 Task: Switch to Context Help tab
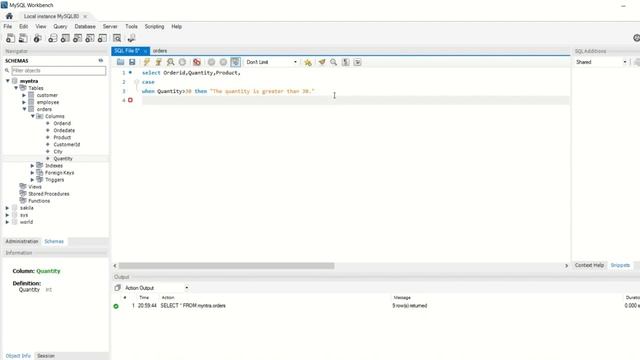pos(589,265)
